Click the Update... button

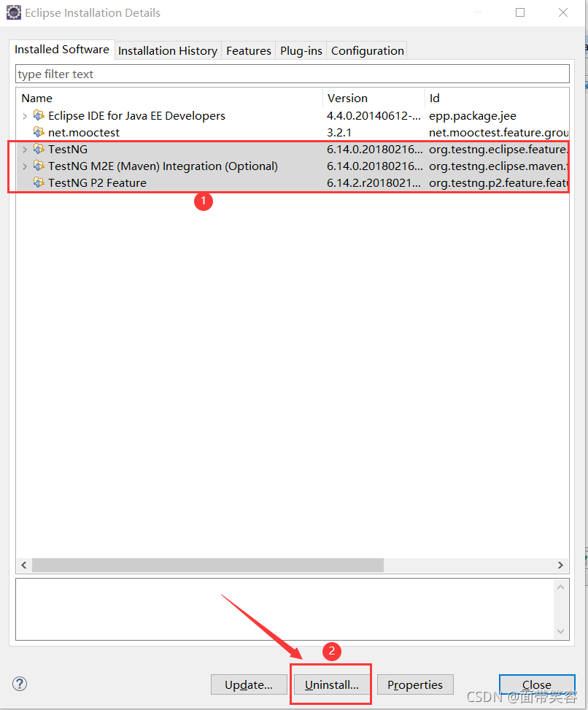pyautogui.click(x=249, y=684)
